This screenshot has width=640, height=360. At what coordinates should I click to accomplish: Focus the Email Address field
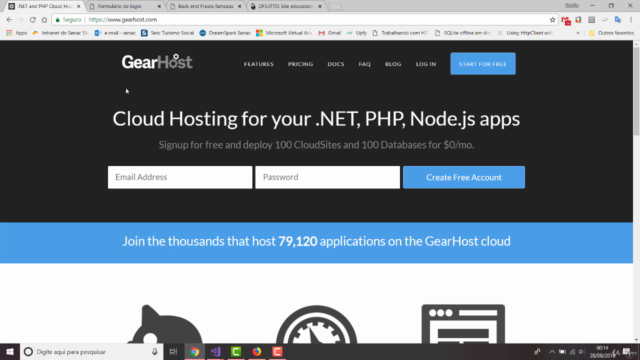(x=180, y=177)
